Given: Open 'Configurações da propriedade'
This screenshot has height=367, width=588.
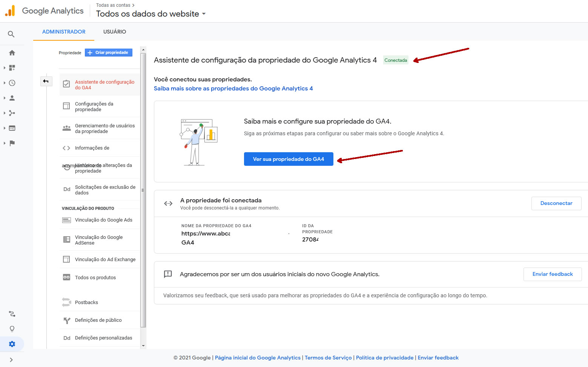Looking at the screenshot, I should tap(100, 107).
